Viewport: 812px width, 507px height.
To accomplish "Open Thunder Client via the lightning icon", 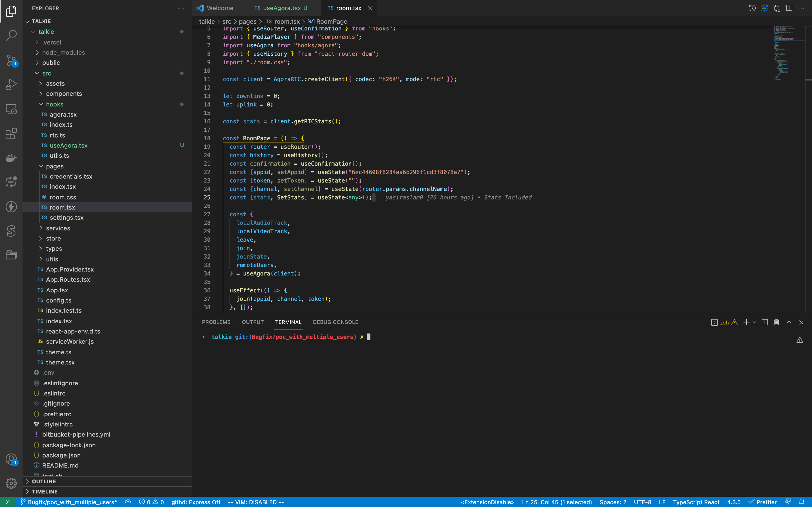I will (11, 207).
